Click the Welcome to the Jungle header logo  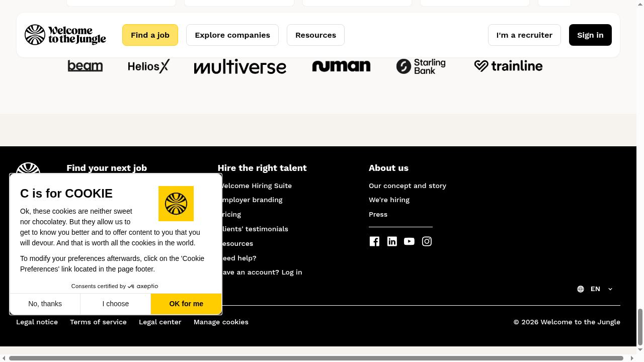click(x=65, y=35)
